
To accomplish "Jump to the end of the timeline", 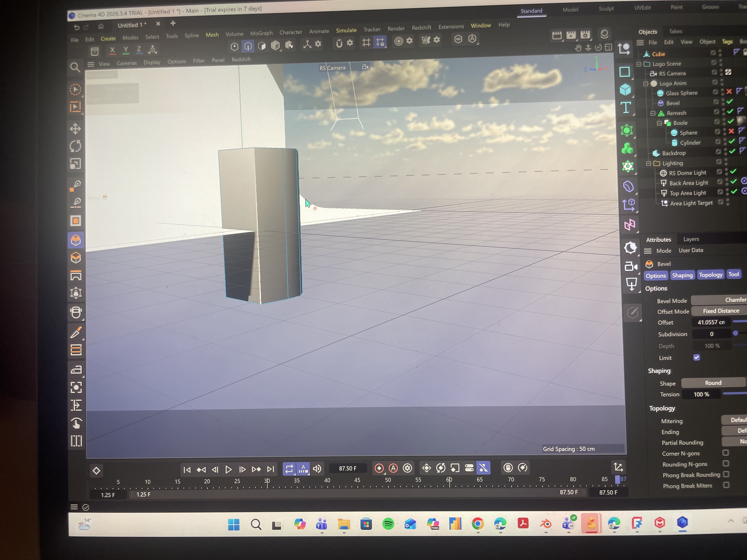I will point(270,469).
